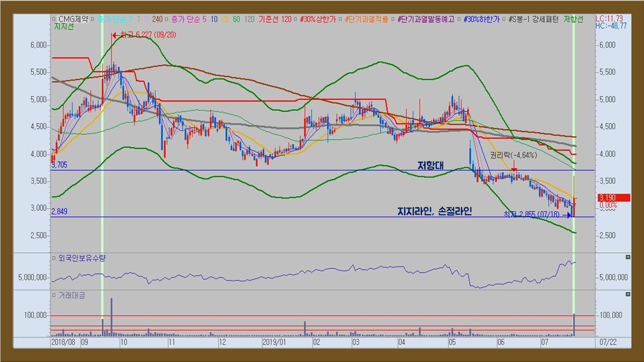Click the 07/22 date label
644x362 pixels.
tap(608, 342)
